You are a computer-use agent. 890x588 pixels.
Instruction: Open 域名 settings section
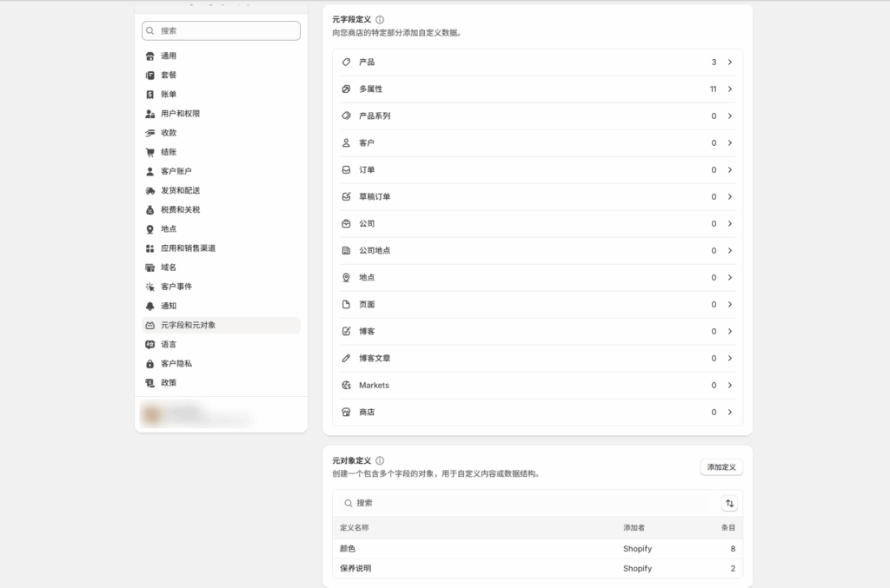(169, 268)
